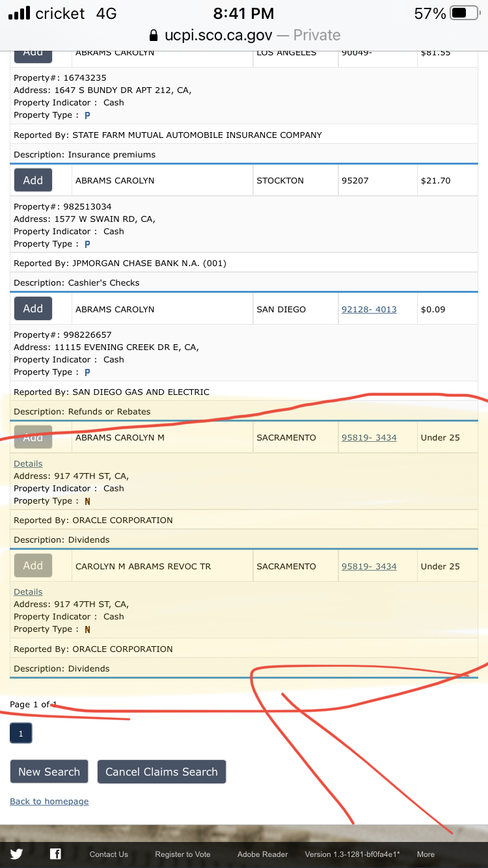Select Version 1.3-1281 footer text
Viewport: 488px width, 868px height.
[x=352, y=854]
